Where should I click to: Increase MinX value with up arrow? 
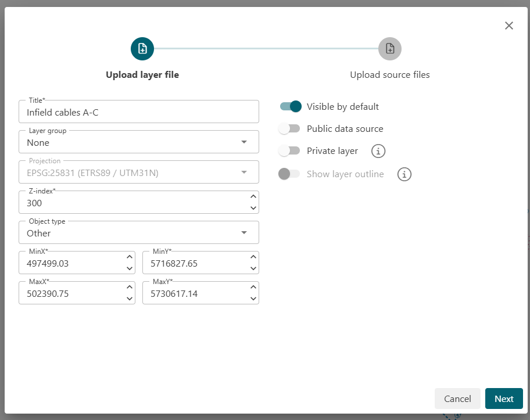coord(130,257)
